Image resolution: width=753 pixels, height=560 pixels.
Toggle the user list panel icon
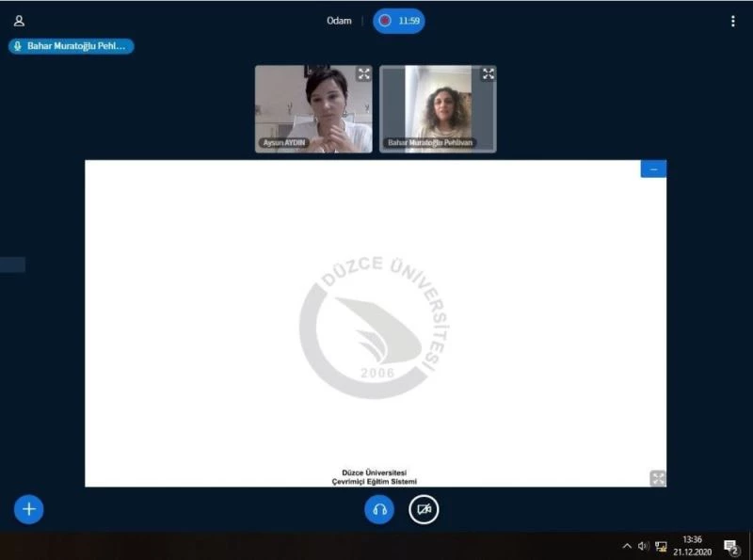[19, 21]
